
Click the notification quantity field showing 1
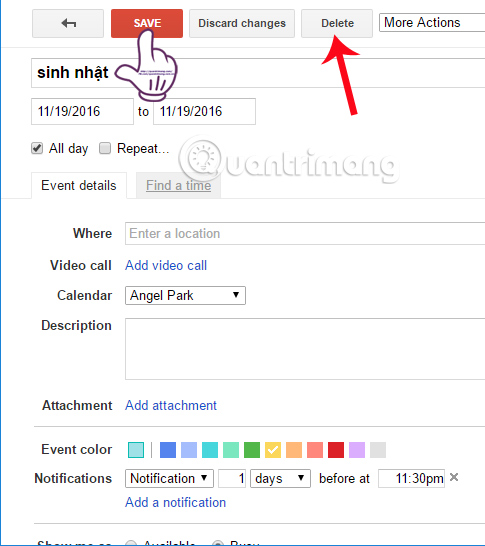tap(232, 478)
